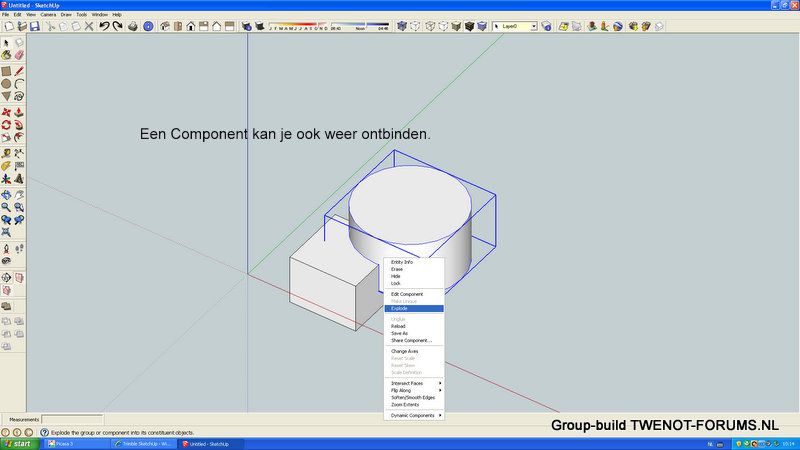
Task: Toggle X-Ray face style
Action: [402, 26]
